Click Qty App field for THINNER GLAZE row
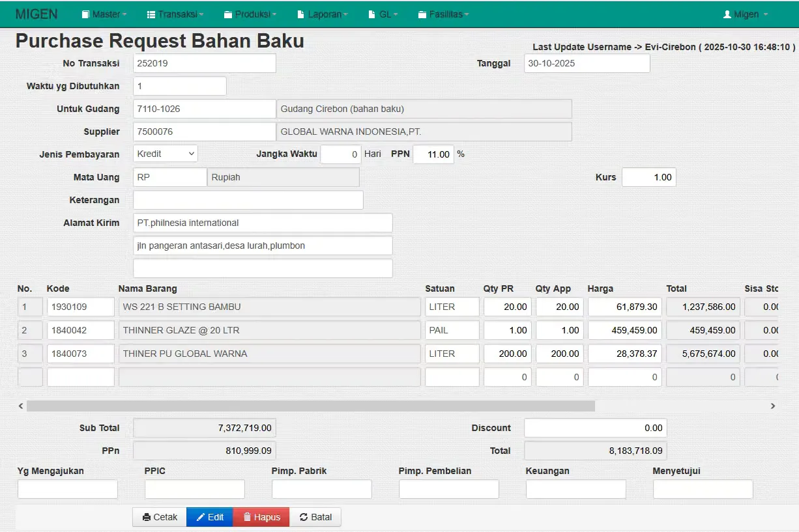799x532 pixels. [x=560, y=330]
